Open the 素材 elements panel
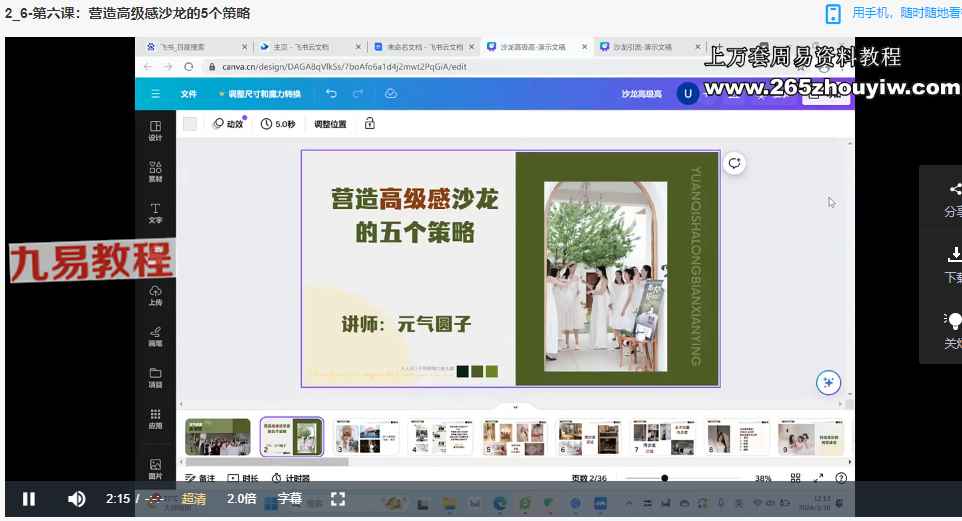The height and width of the screenshot is (521, 962). (x=155, y=172)
